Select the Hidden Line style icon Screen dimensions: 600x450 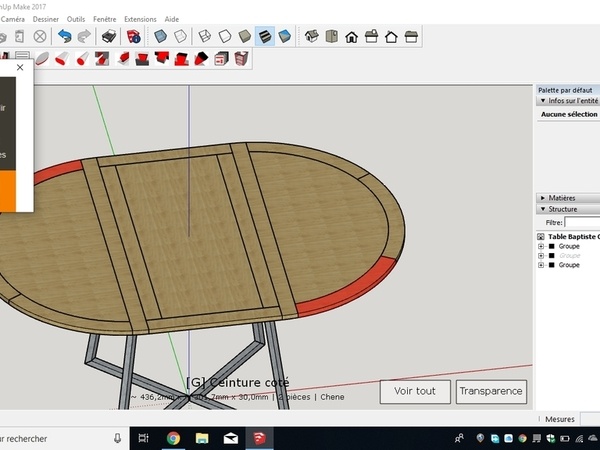tap(225, 37)
